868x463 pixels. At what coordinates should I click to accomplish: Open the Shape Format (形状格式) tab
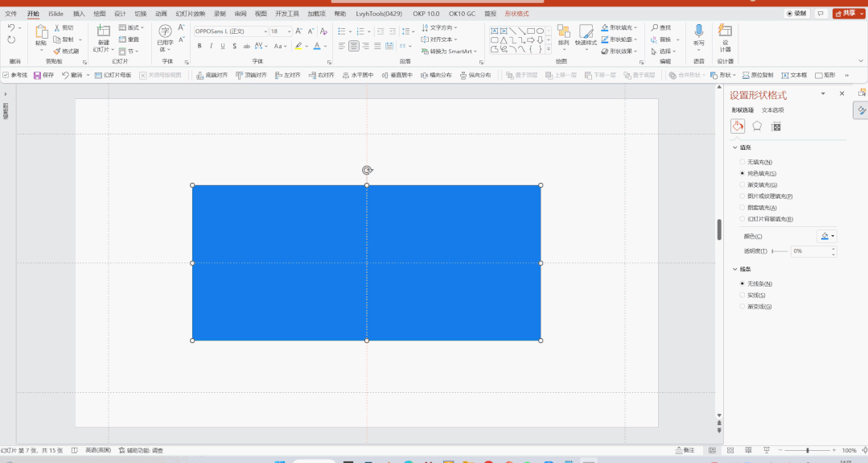click(516, 14)
